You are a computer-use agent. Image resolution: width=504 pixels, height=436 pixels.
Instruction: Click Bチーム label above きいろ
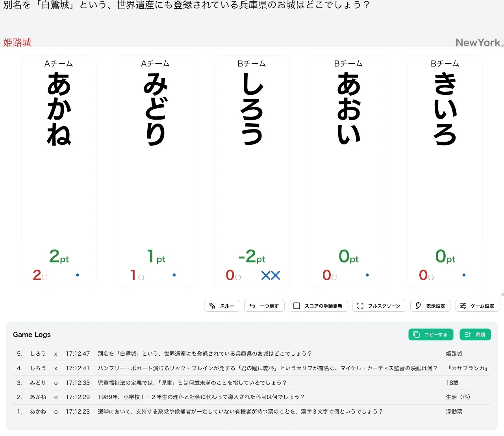click(445, 64)
